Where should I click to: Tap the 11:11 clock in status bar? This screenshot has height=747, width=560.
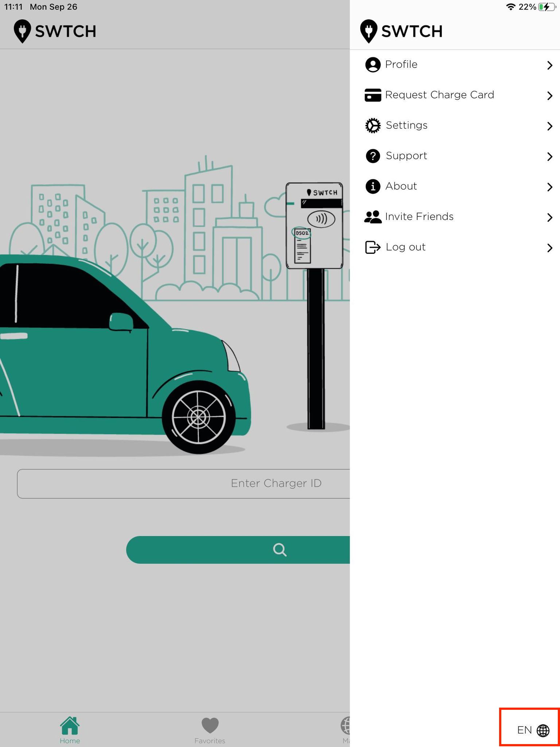[13, 7]
